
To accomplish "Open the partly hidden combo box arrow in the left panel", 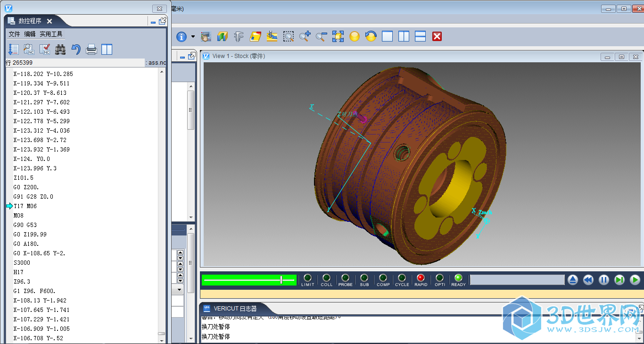I will (x=180, y=289).
